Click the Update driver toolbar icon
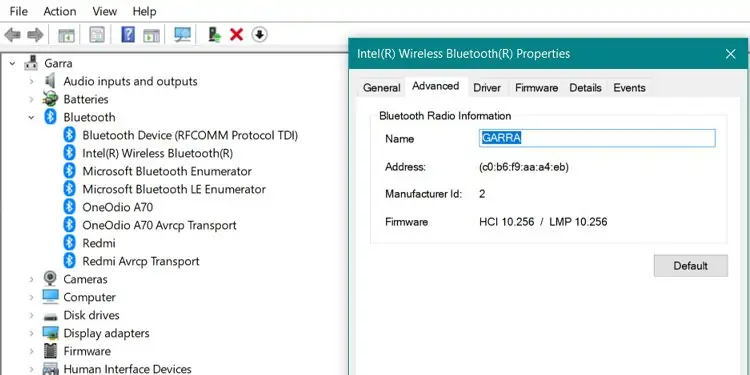The height and width of the screenshot is (375, 750). 214,34
